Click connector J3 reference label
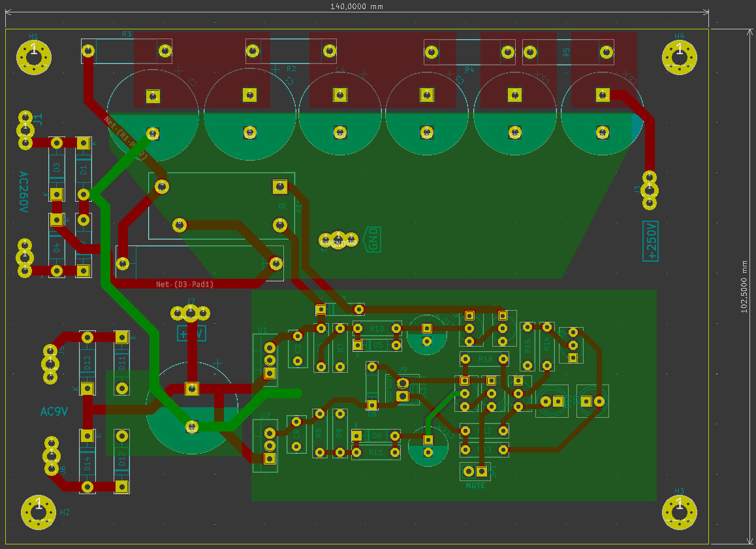The width and height of the screenshot is (756, 549). pos(637,189)
